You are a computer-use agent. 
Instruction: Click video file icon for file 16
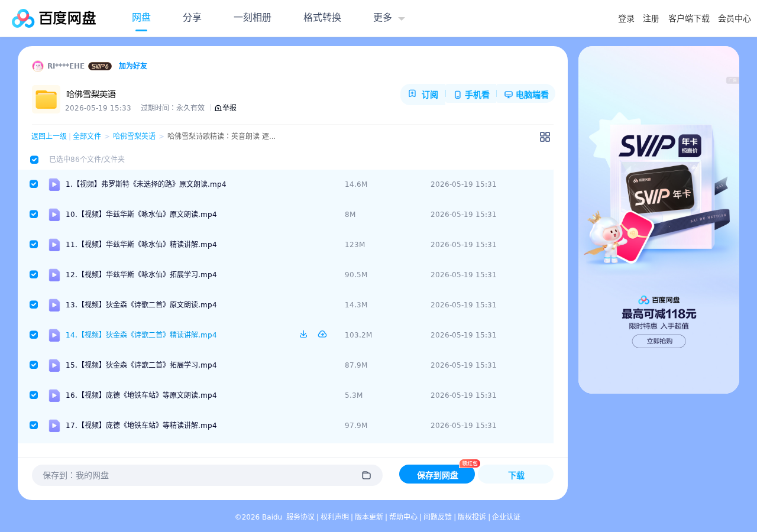54,395
